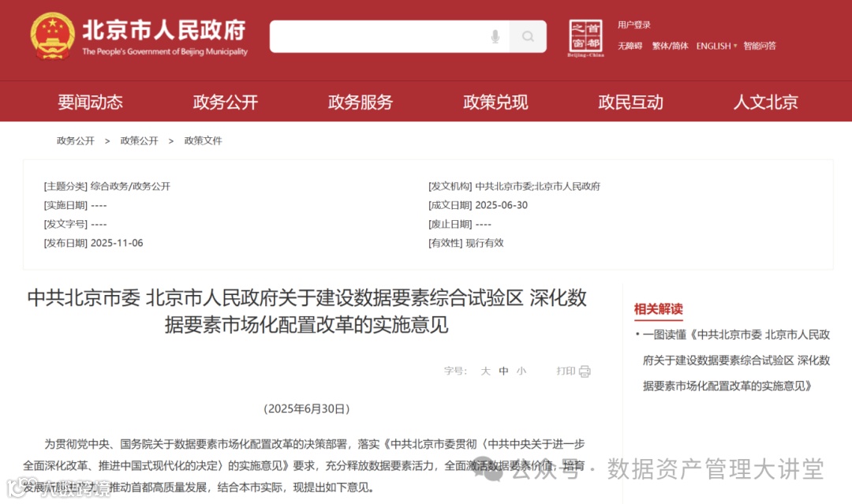The width and height of the screenshot is (852, 504).
Task: Switch language with 繁体/简体 link
Action: [x=670, y=47]
